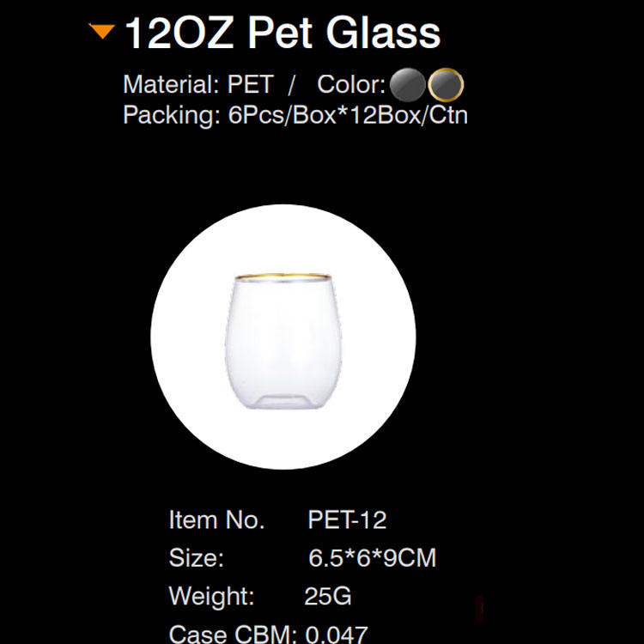Click the slash separator after PET
The width and height of the screenshot is (644, 644).
(x=292, y=85)
